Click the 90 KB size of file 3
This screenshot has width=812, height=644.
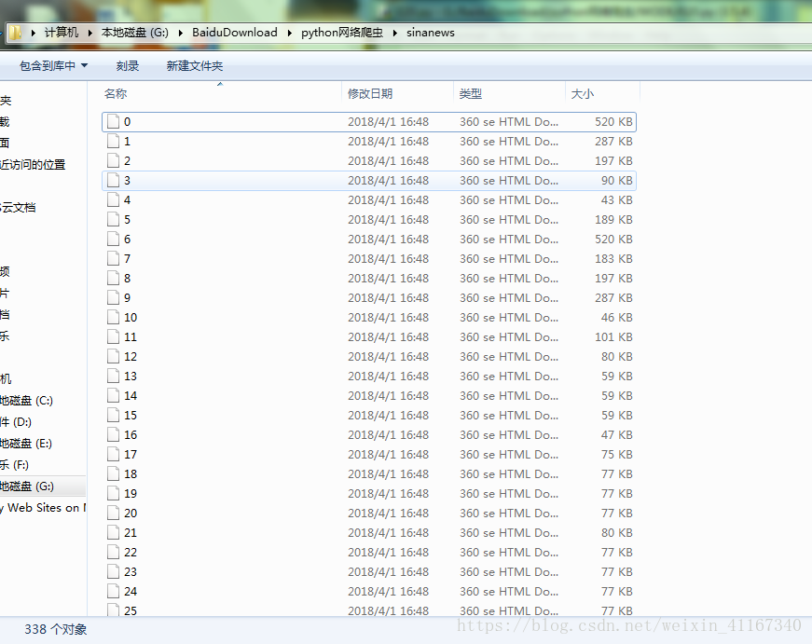[x=617, y=181]
